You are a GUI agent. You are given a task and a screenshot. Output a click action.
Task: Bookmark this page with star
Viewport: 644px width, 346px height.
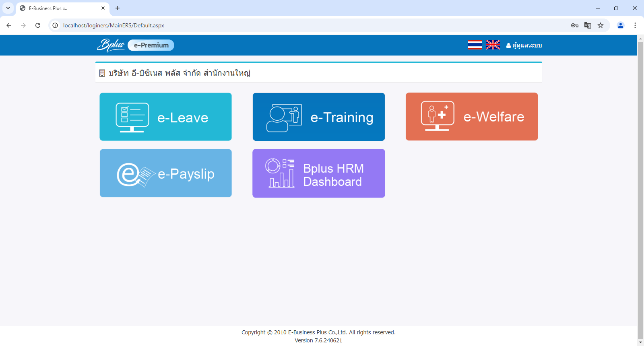(x=601, y=25)
